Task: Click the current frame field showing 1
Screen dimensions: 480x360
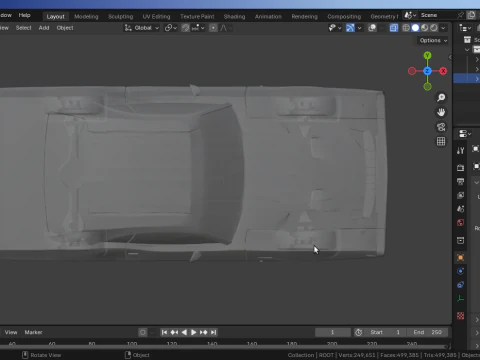Action: (x=333, y=332)
